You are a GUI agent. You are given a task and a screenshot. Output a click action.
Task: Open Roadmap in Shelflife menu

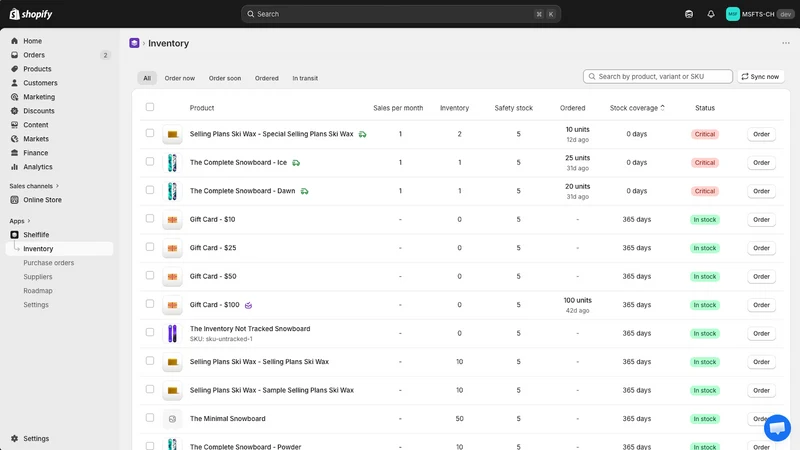point(38,291)
